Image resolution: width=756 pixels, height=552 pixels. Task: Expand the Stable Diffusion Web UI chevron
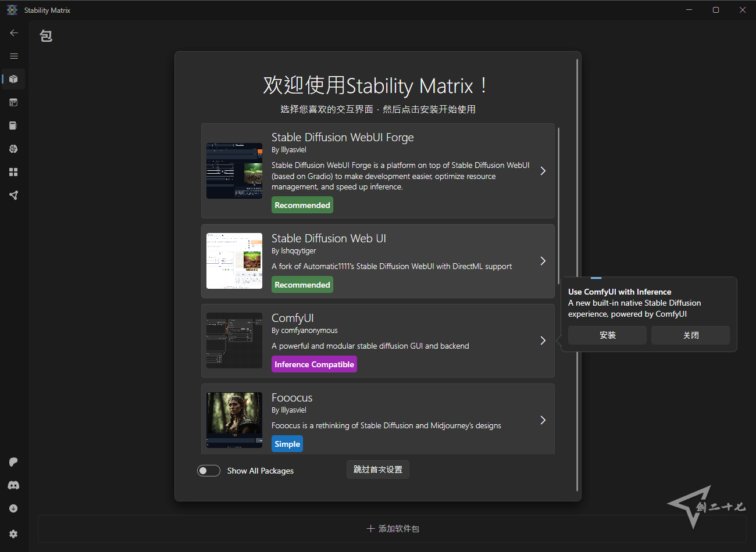pos(543,261)
